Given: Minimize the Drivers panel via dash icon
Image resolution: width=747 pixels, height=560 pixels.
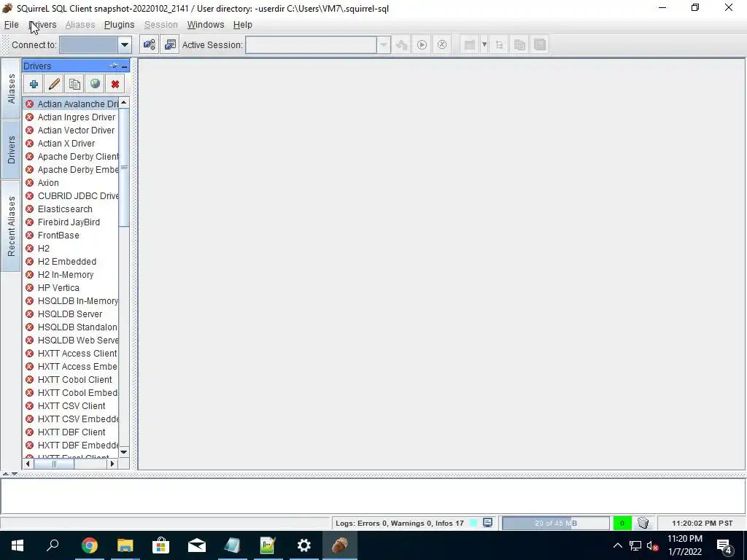Looking at the screenshot, I should (124, 66).
